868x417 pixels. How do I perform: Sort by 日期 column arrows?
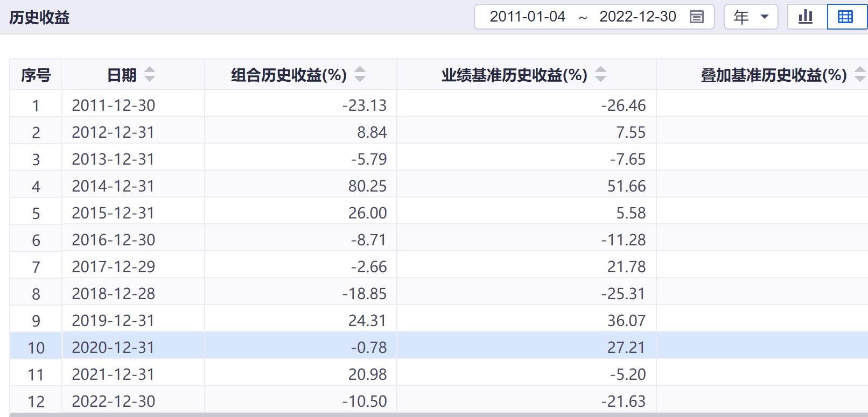[150, 74]
